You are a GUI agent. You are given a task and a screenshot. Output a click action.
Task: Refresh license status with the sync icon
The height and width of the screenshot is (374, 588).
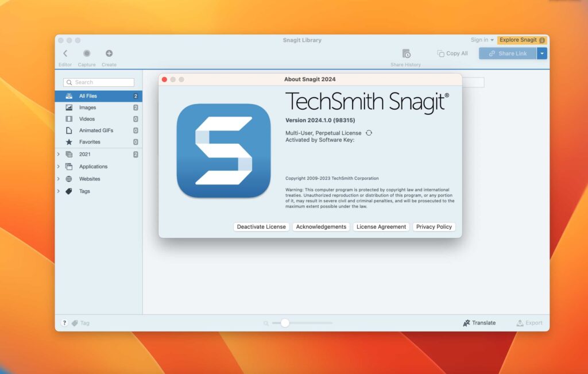click(x=368, y=132)
